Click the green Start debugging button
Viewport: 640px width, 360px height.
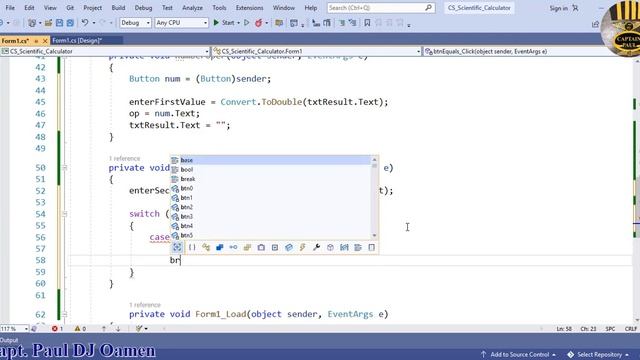point(224,23)
